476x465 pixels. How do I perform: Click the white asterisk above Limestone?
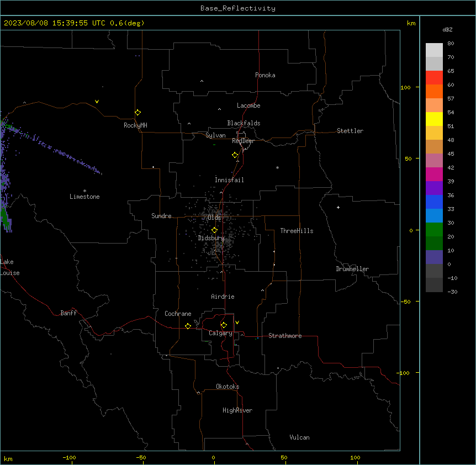pyautogui.click(x=84, y=191)
